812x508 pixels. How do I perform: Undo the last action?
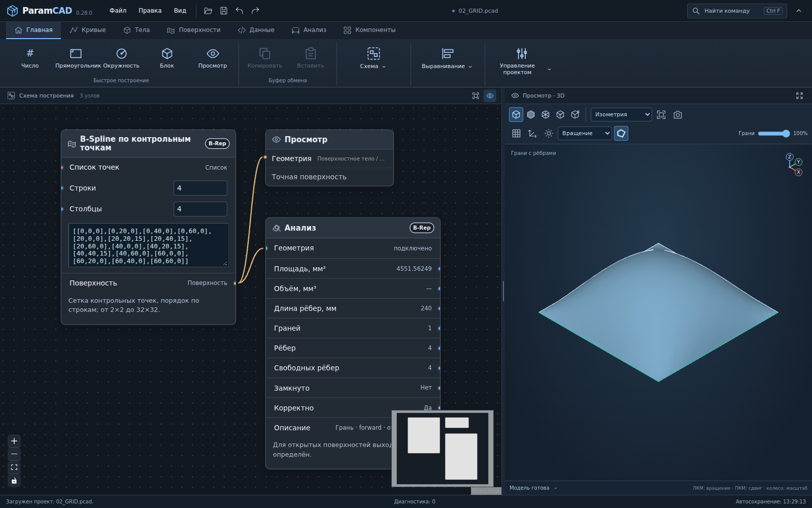click(240, 11)
